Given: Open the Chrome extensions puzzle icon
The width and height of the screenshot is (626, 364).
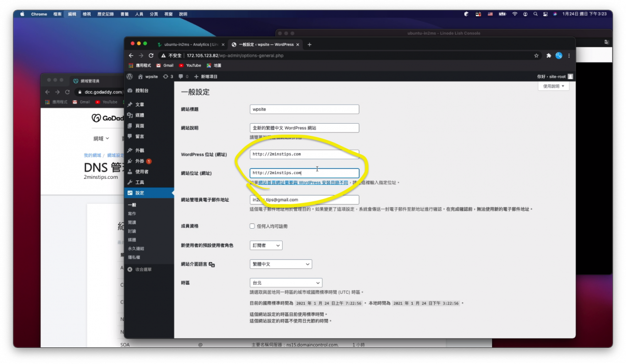Looking at the screenshot, I should click(x=549, y=56).
